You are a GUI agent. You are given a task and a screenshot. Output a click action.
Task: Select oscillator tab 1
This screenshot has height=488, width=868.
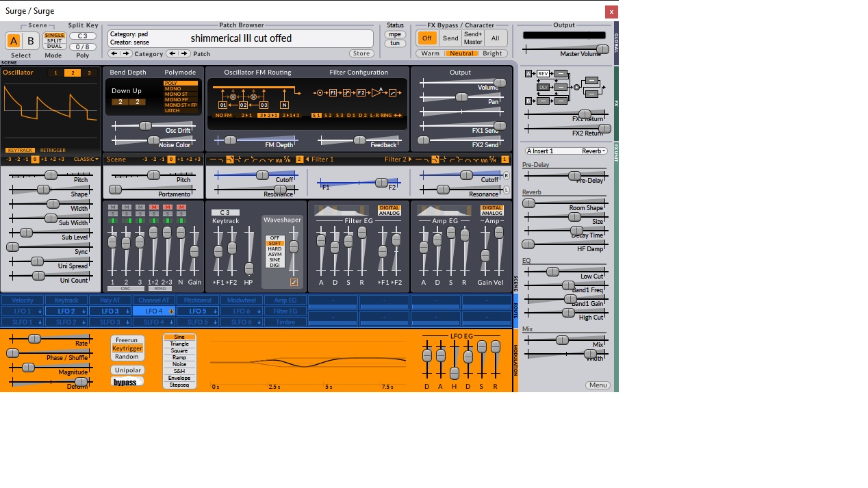point(55,73)
